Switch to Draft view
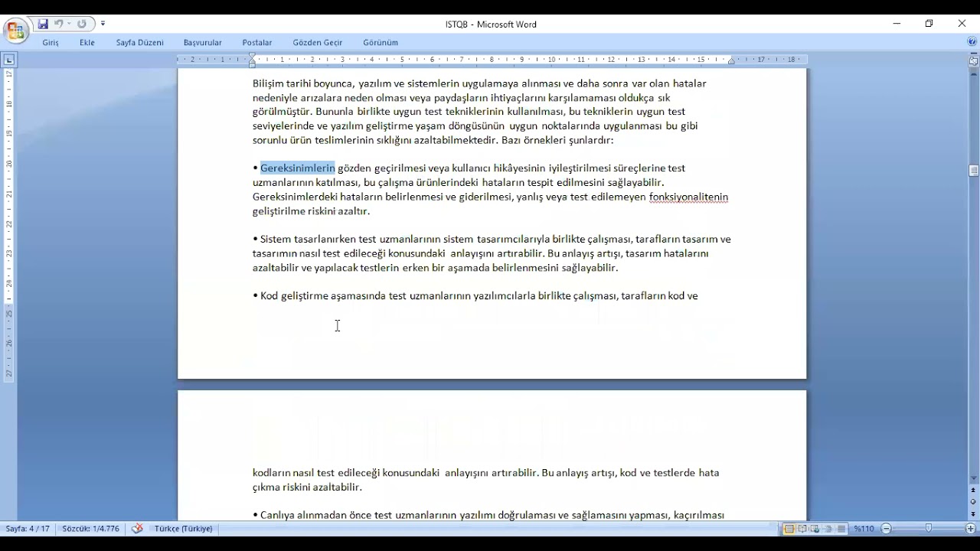Viewport: 980px width, 551px height. coord(841,529)
